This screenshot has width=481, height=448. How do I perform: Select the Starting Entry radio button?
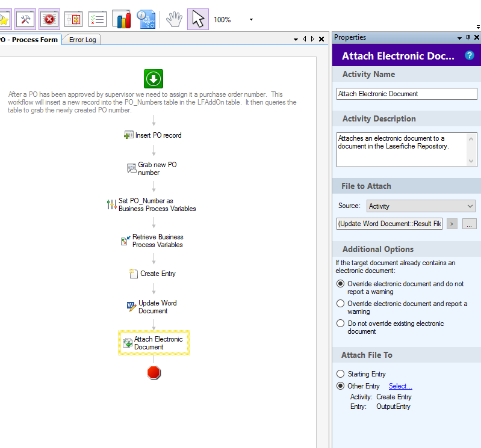(x=340, y=374)
